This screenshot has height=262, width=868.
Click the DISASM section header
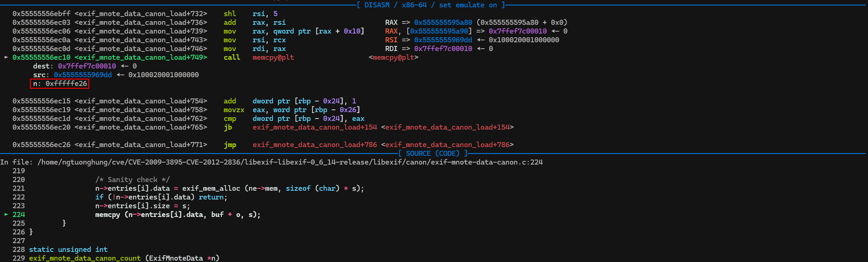pos(430,5)
